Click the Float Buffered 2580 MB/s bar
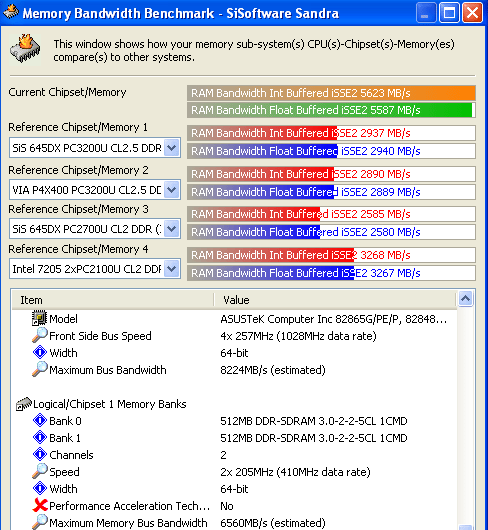 click(x=331, y=232)
